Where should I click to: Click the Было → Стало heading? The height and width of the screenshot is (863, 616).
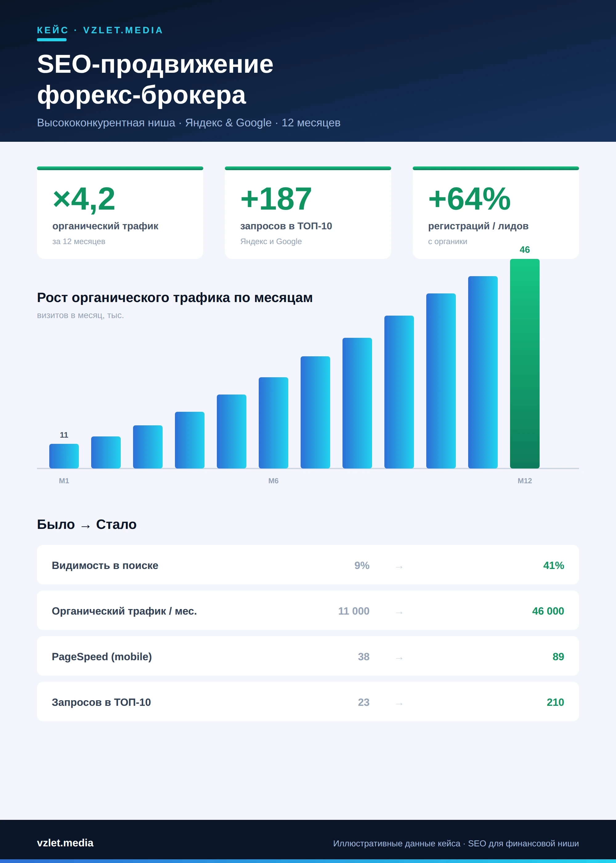87,525
